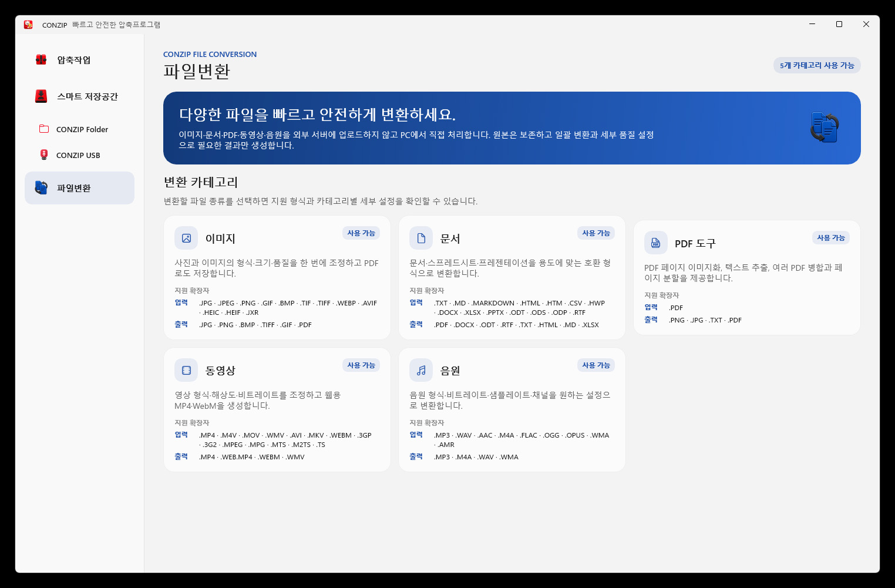Open the PDF 도구 category title
The height and width of the screenshot is (588, 895).
tap(695, 243)
